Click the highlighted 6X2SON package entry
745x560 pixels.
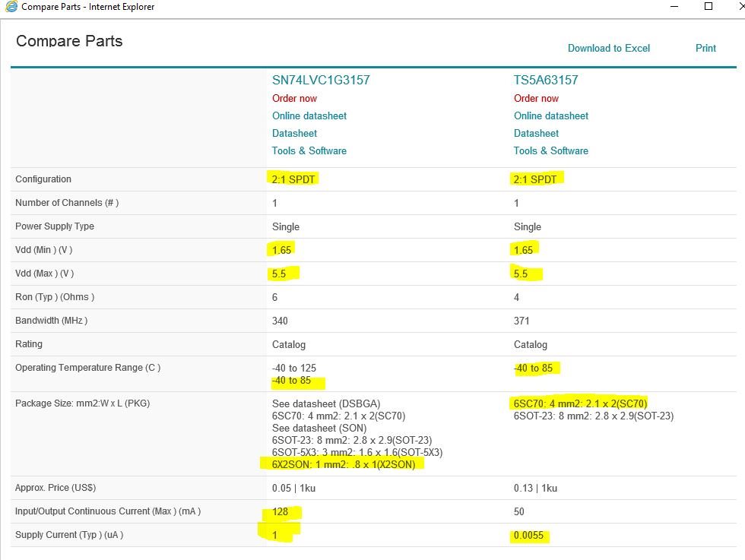(344, 464)
